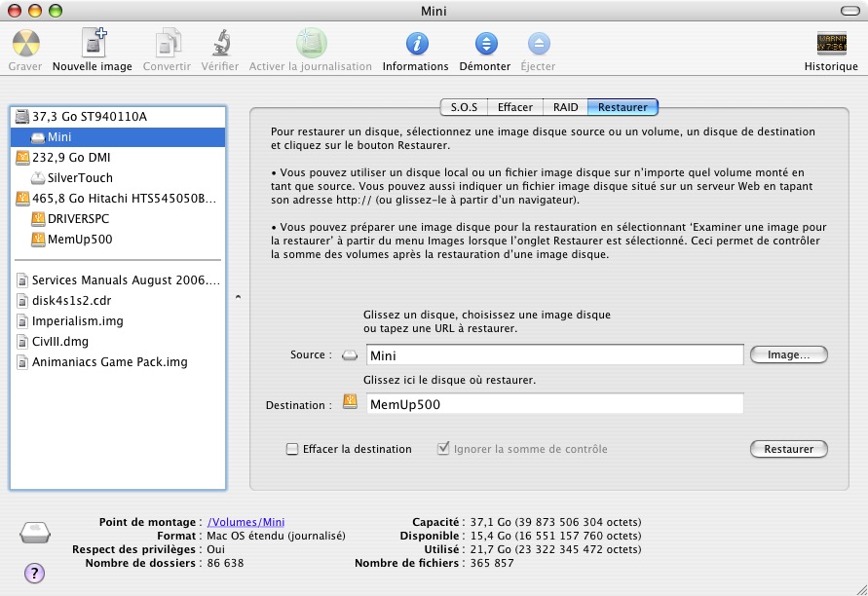Click the window resize grip corner
This screenshot has width=868, height=596.
point(861,590)
